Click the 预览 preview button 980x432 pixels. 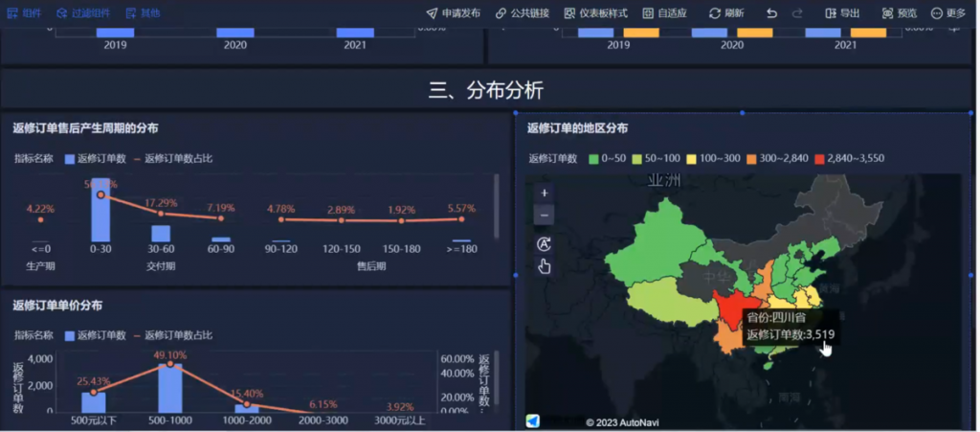pyautogui.click(x=900, y=13)
